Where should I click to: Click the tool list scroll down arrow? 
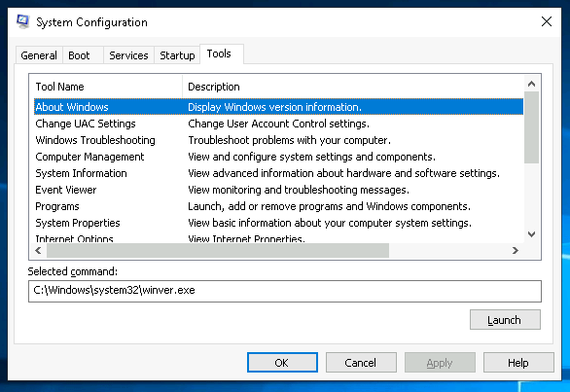[531, 234]
